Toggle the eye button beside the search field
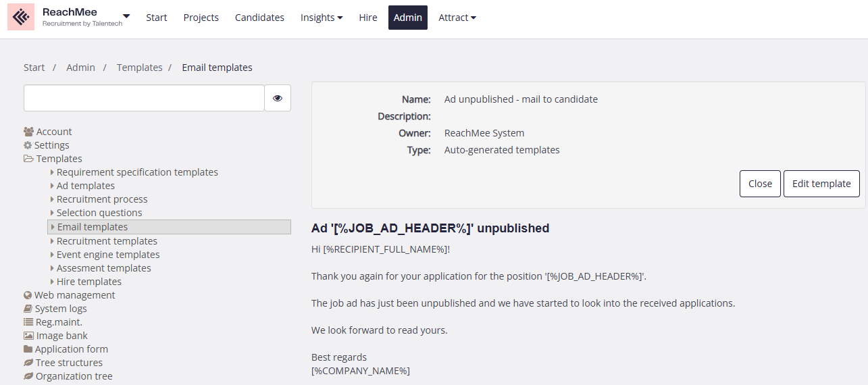Image resolution: width=868 pixels, height=385 pixels. (278, 98)
